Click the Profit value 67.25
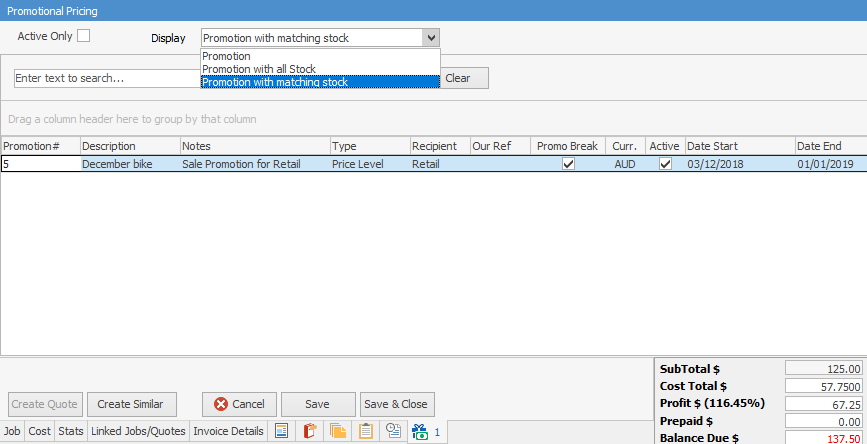The width and height of the screenshot is (867, 444). (x=824, y=404)
